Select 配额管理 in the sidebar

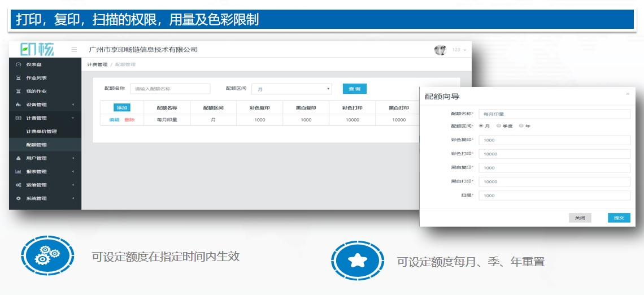(36, 145)
